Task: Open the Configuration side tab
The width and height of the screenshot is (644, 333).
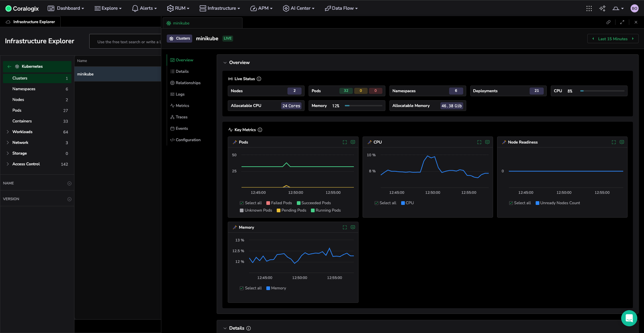Action: [x=185, y=140]
